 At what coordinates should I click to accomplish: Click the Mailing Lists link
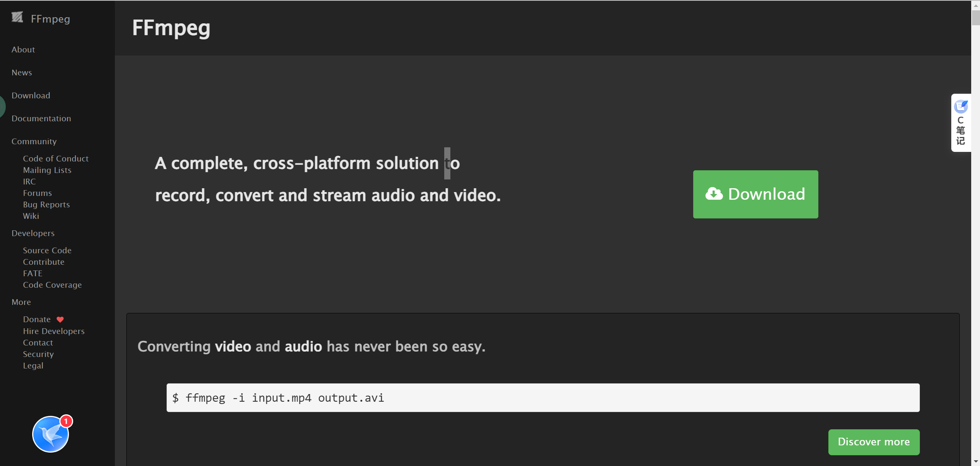tap(47, 170)
